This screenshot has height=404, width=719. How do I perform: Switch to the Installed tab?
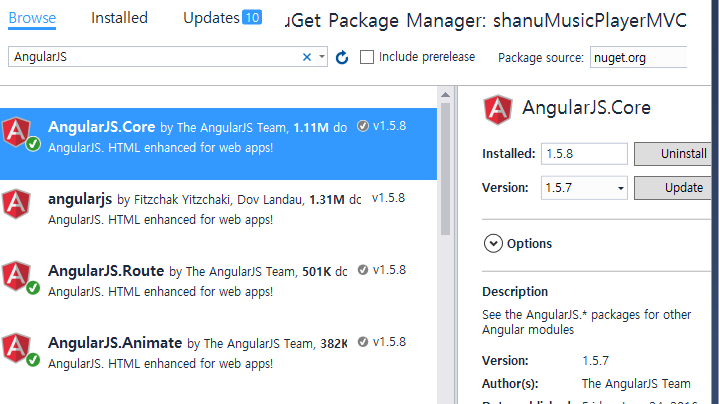(x=119, y=18)
